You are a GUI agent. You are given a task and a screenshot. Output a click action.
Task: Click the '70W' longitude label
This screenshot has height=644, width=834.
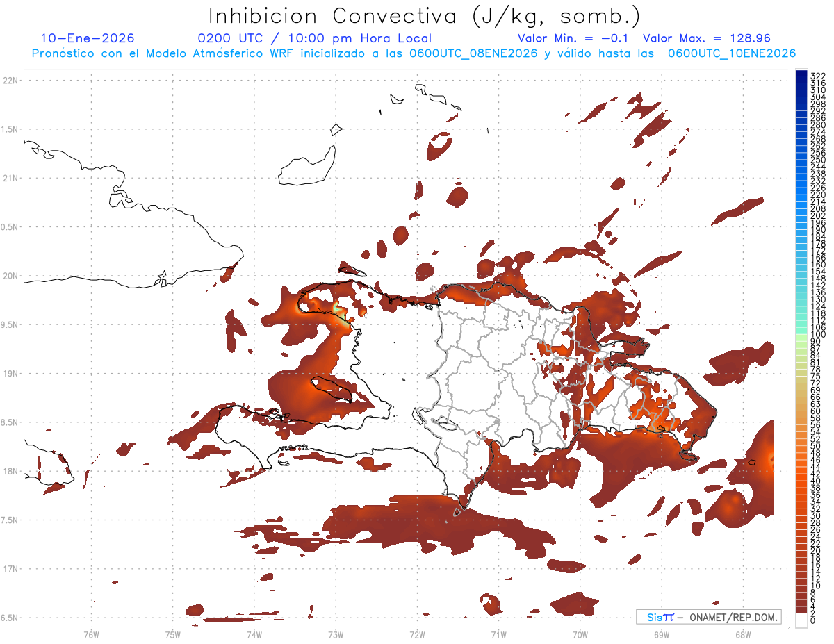coord(580,634)
